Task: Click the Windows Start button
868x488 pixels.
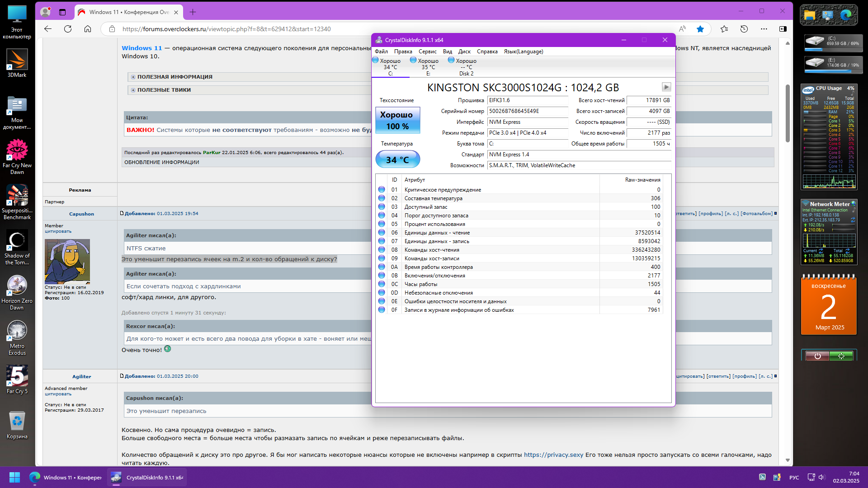Action: pos(14,477)
